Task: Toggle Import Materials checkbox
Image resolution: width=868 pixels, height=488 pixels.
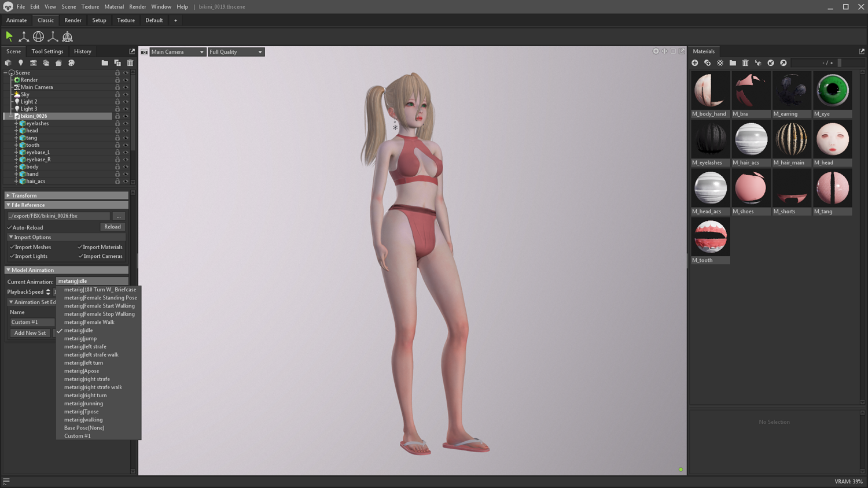Action: 80,247
